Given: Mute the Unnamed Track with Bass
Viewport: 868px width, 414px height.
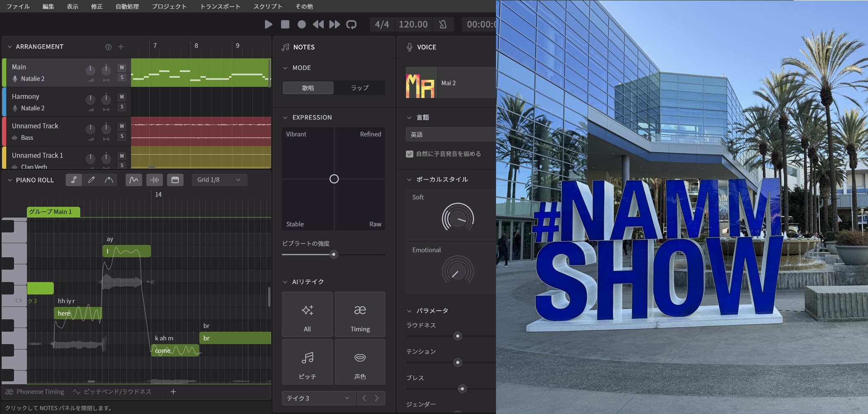Looking at the screenshot, I should click(122, 126).
